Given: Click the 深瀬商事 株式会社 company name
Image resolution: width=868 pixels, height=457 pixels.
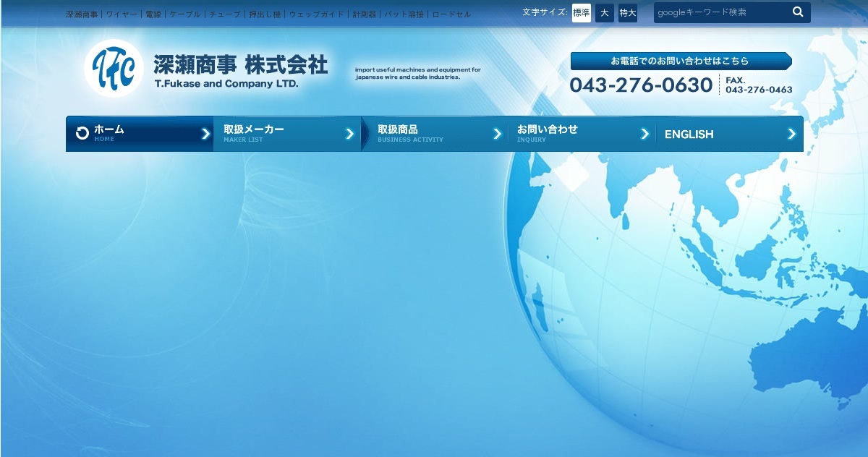Looking at the screenshot, I should tap(241, 65).
